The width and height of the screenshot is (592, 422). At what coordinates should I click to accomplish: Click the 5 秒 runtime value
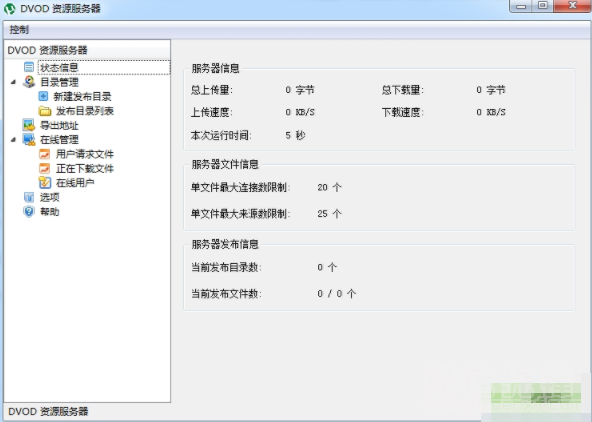[x=295, y=135]
